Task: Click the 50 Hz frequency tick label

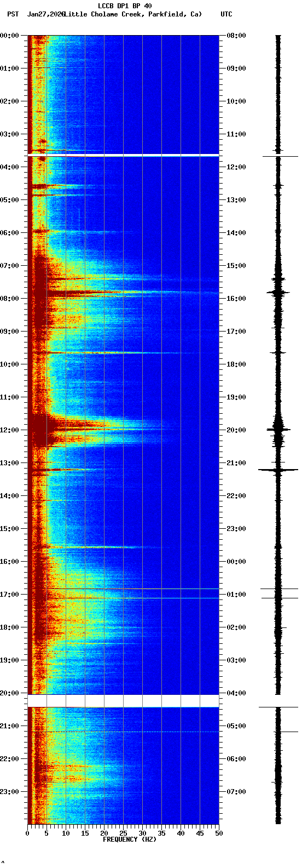Action: [219, 833]
